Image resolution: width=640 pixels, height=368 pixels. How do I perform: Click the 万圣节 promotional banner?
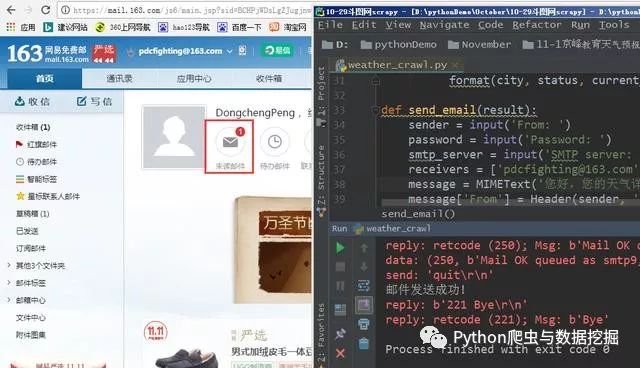point(273,250)
